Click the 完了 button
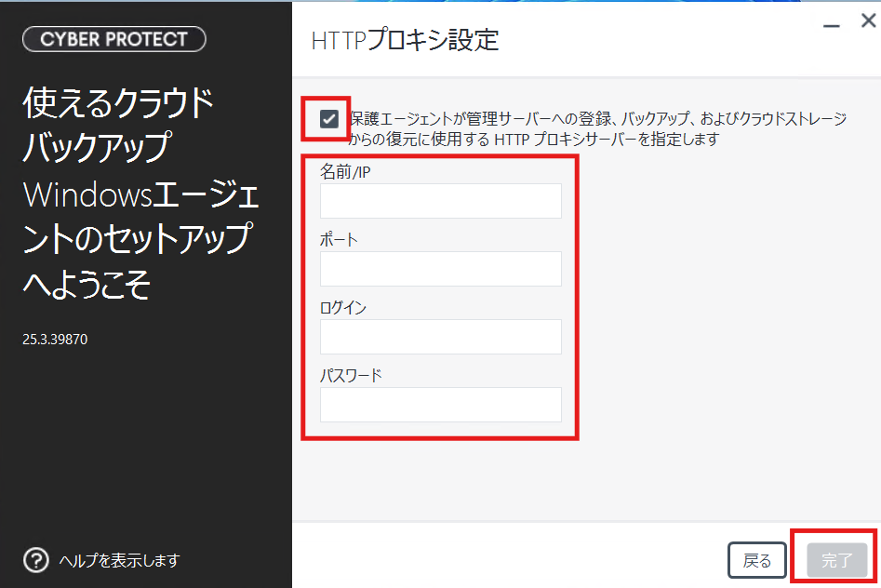Screen dimensions: 881x588 [837, 560]
